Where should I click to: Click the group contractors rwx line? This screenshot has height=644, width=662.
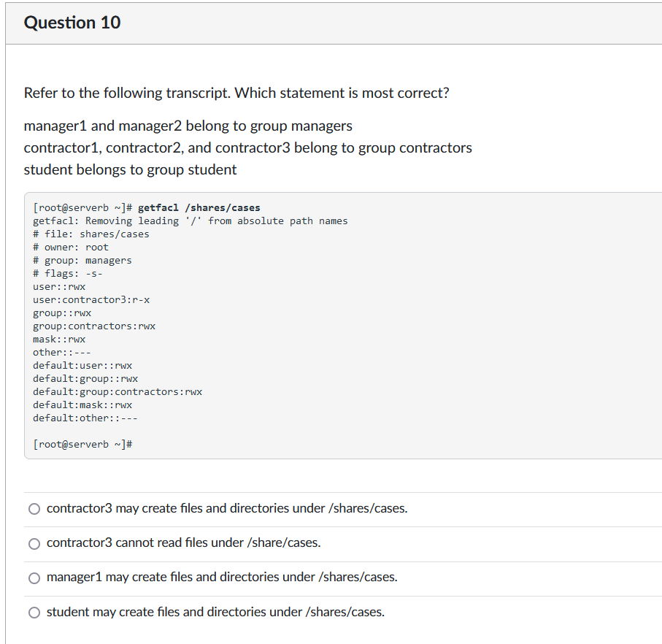coord(93,326)
